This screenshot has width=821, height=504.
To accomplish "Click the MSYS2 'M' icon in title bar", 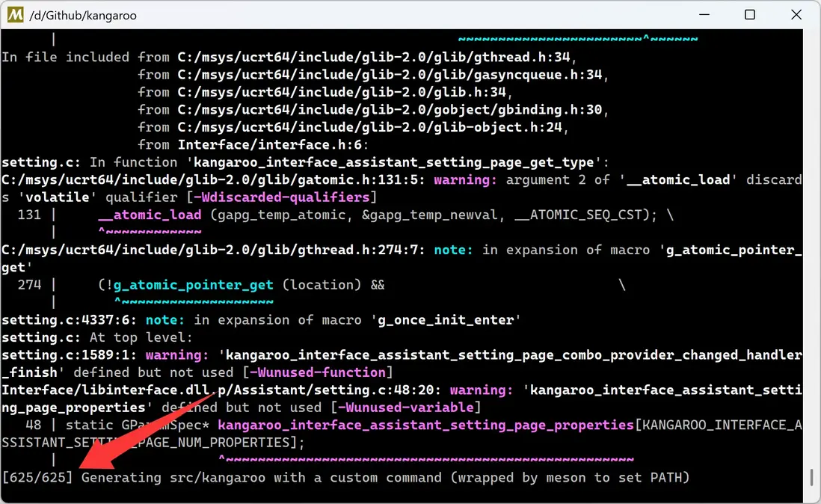I will (15, 15).
